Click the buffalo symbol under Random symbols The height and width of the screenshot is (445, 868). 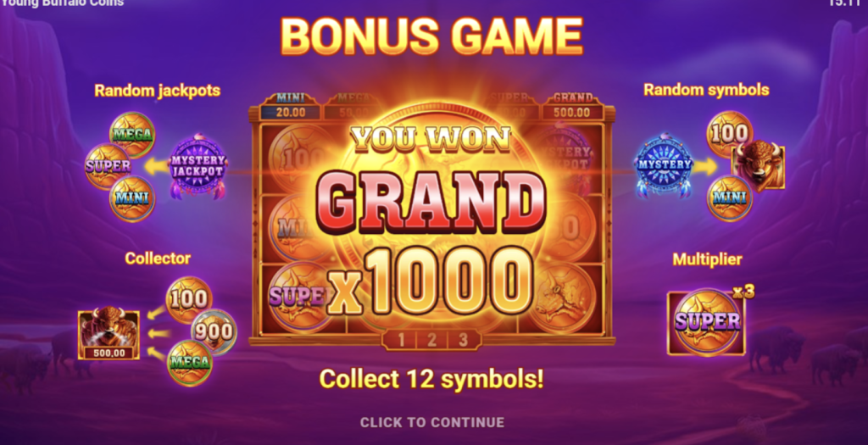[759, 165]
